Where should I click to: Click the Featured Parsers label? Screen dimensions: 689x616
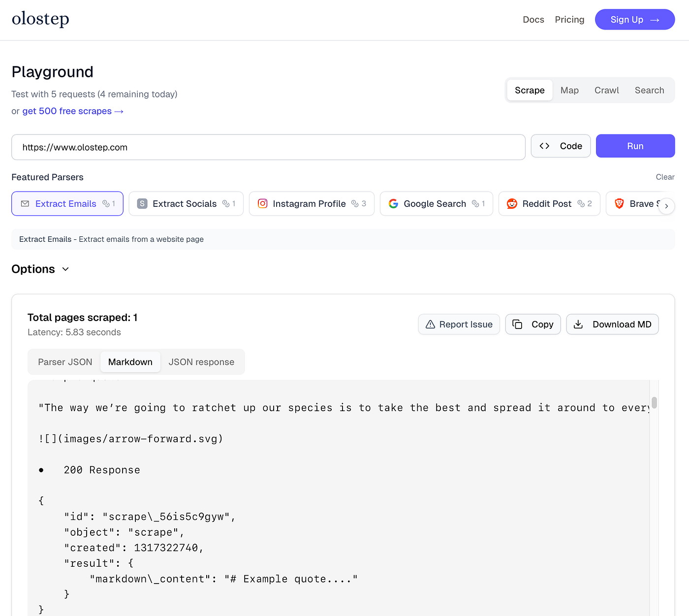tap(48, 177)
